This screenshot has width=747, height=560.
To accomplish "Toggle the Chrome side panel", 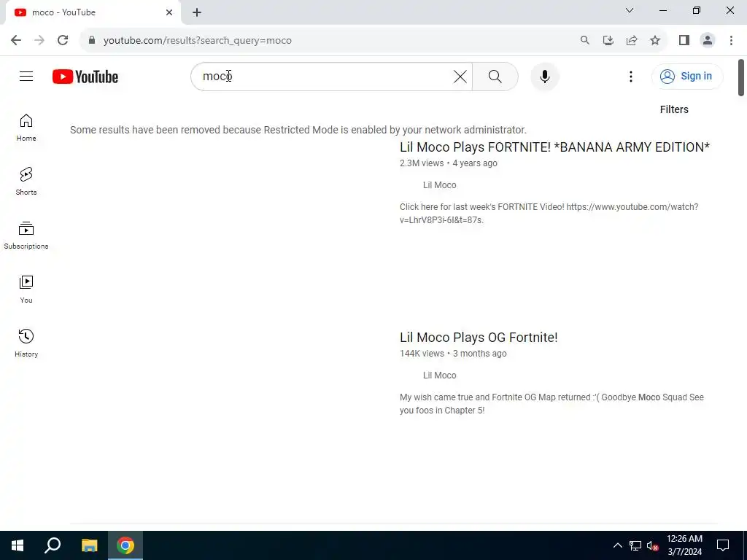I will pyautogui.click(x=684, y=40).
